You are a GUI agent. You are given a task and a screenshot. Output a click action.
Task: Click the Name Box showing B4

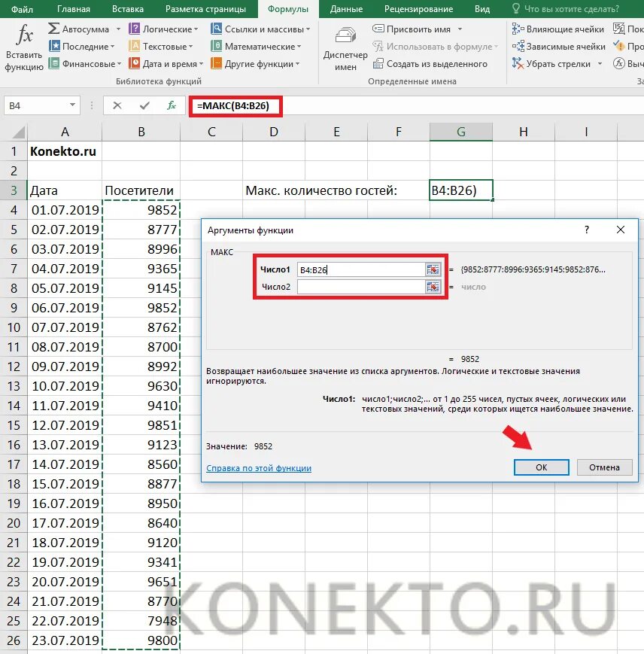point(35,105)
